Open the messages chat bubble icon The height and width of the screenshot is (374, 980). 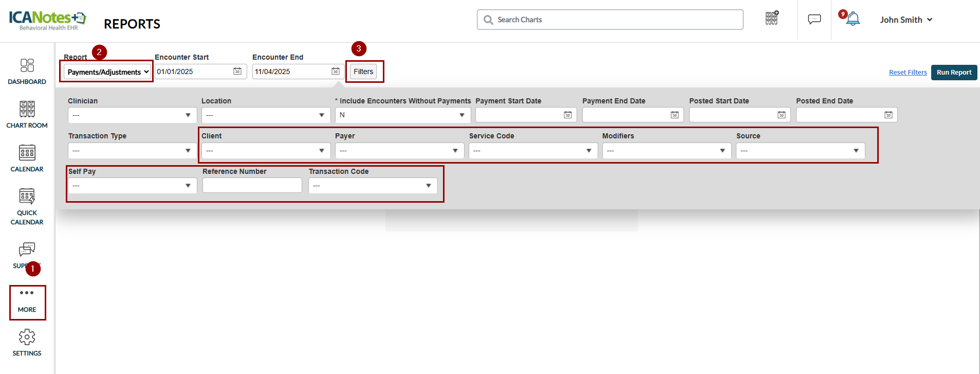814,20
